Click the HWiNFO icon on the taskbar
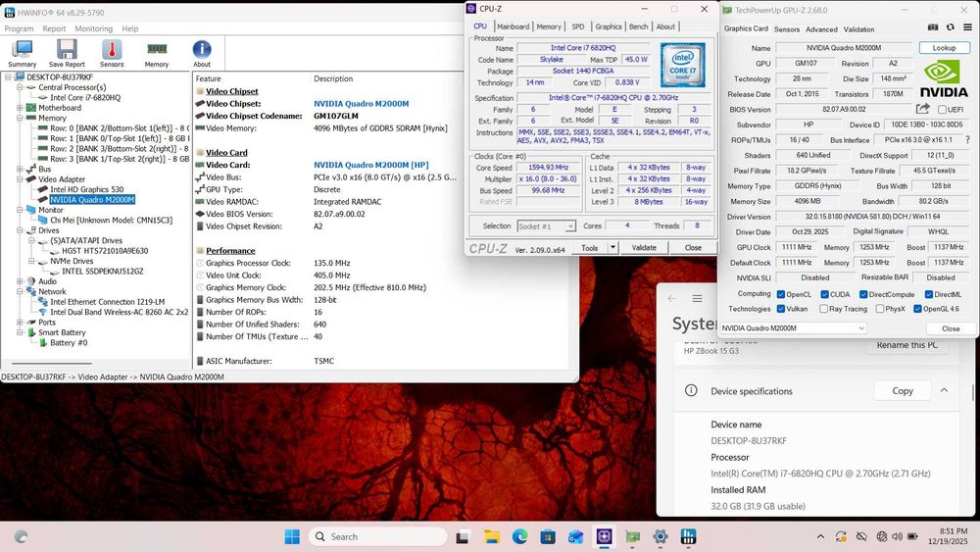This screenshot has width=980, height=552. [688, 536]
